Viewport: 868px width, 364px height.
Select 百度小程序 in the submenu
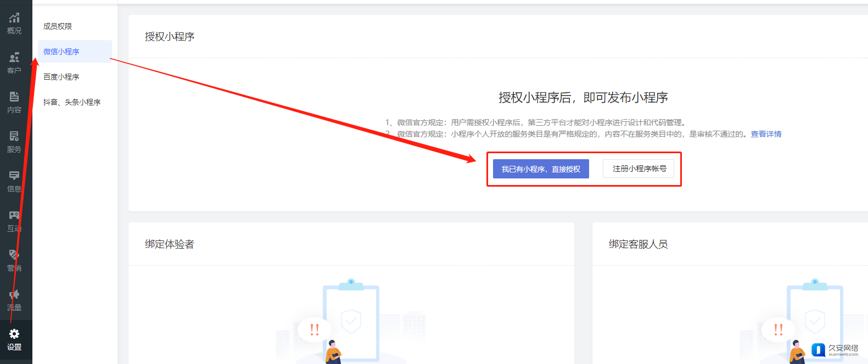tap(61, 77)
